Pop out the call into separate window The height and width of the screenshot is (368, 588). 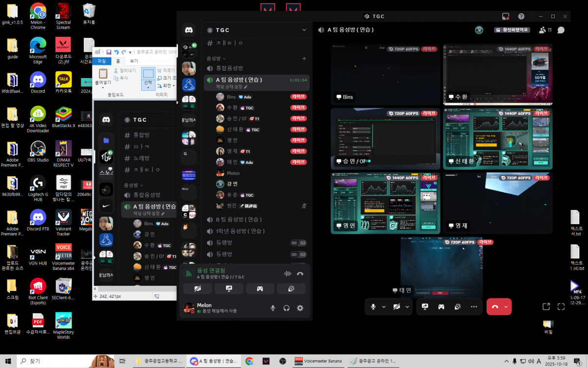click(x=546, y=307)
